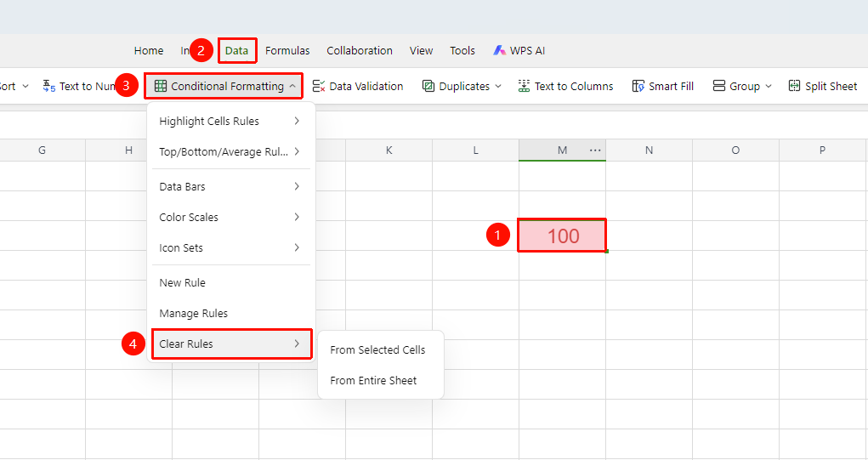Select the cell containing 100
Viewport: 868px width, 460px height.
562,236
